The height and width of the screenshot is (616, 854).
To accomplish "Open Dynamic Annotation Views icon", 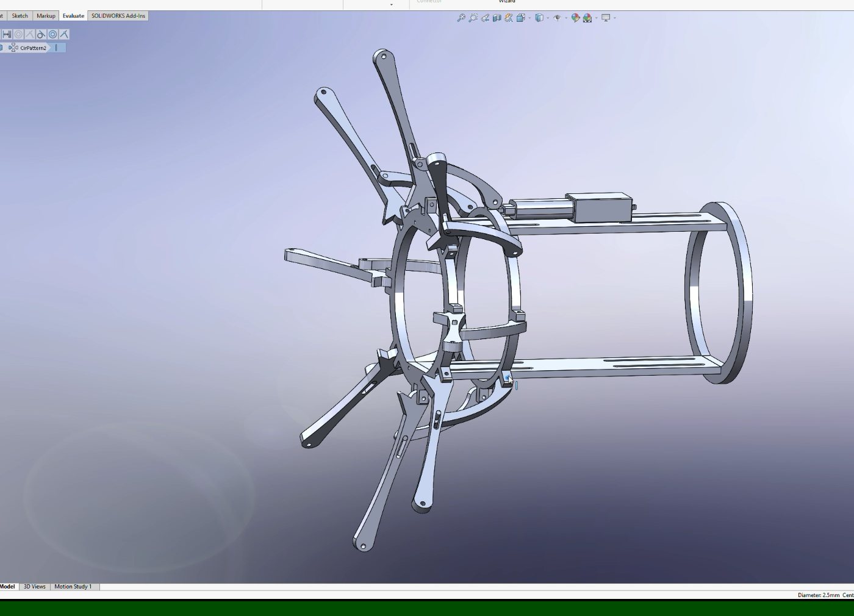I will coord(509,18).
